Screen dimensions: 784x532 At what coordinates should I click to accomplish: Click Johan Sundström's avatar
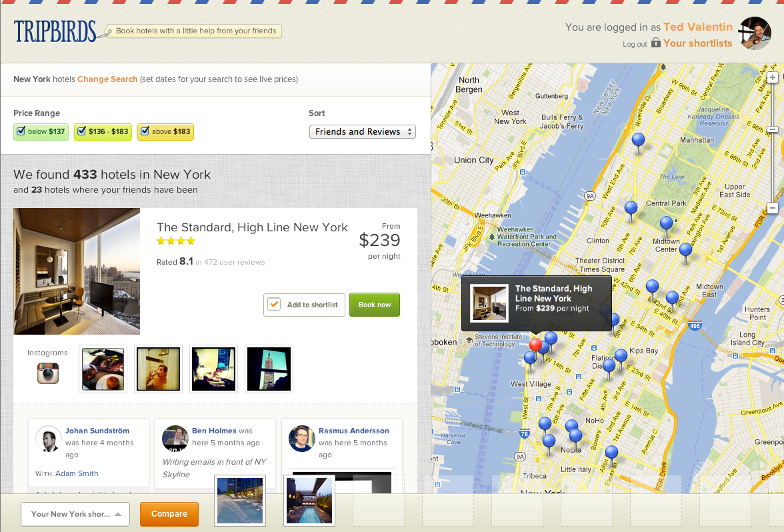pyautogui.click(x=49, y=439)
